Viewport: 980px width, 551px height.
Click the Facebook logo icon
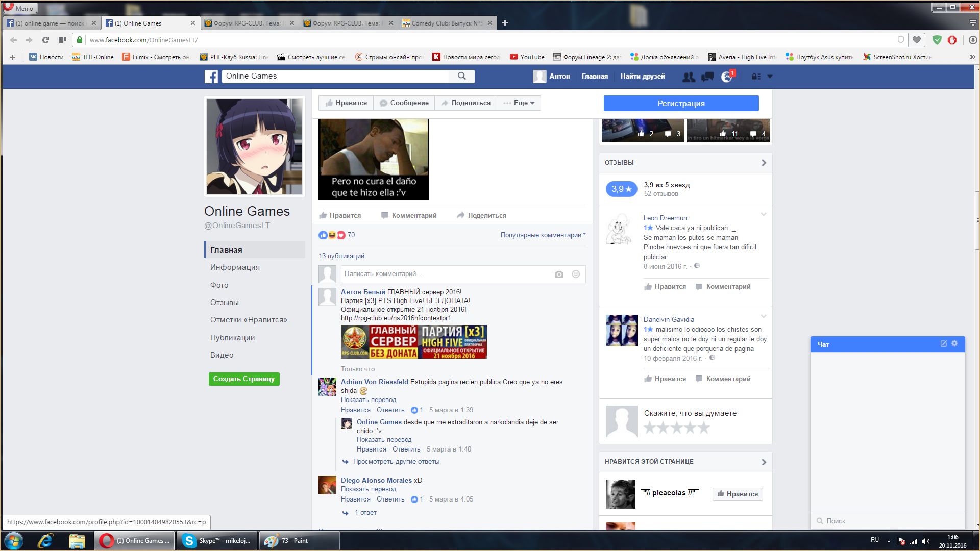tap(211, 77)
